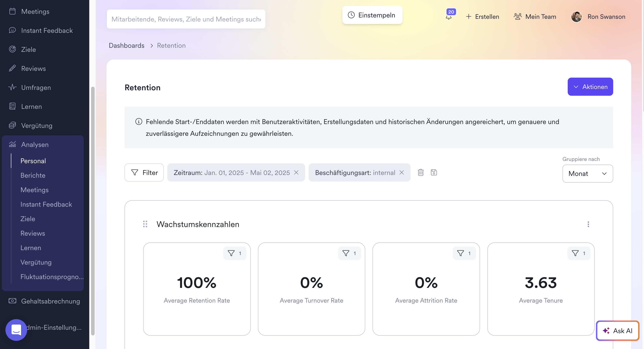Click the Lernen book icon
The height and width of the screenshot is (349, 644).
(x=12, y=106)
